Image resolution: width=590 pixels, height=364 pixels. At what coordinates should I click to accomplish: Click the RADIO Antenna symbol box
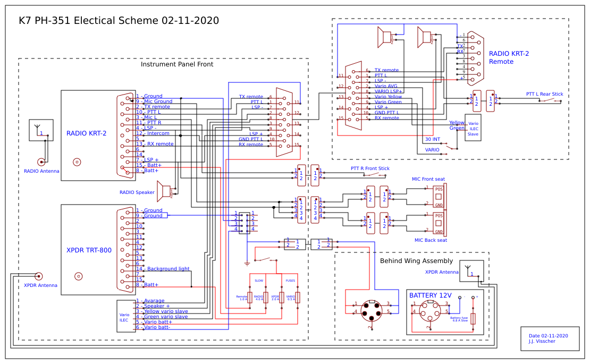click(41, 130)
